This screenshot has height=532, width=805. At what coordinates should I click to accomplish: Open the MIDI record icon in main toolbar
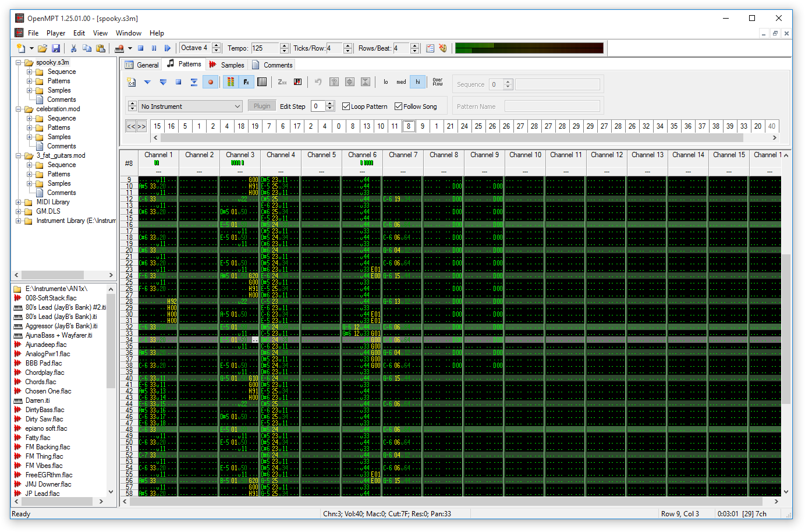pyautogui.click(x=119, y=48)
